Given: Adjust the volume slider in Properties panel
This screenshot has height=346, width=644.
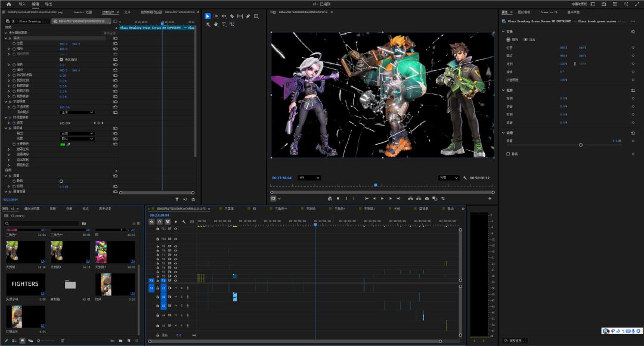Looking at the screenshot, I should point(581,145).
